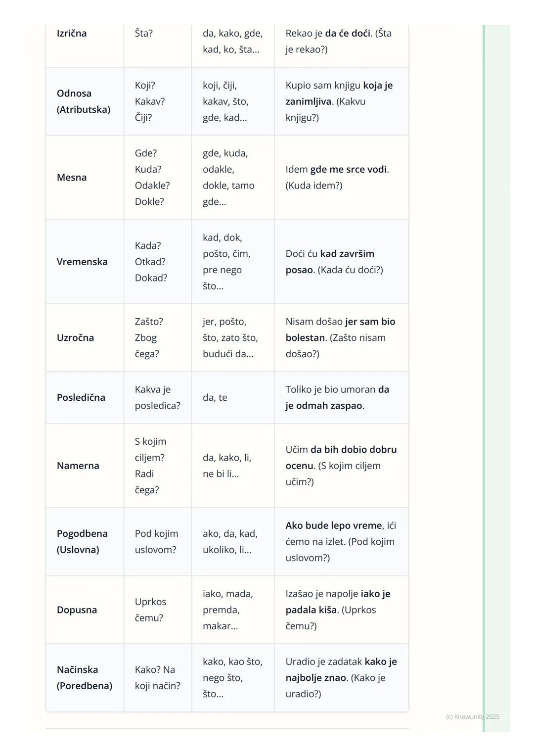Click the "Pod kojim uslovom?" question cell
This screenshot has height=756, width=534.
pos(156,541)
